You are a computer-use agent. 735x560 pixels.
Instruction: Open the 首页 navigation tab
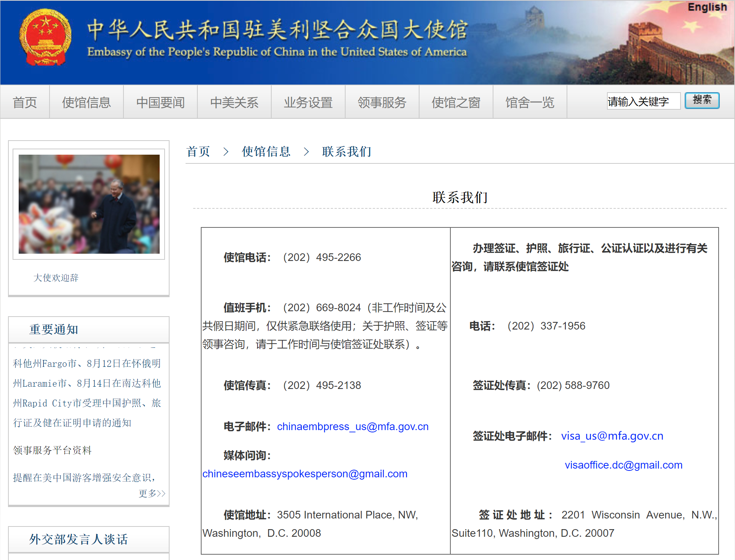click(x=25, y=102)
